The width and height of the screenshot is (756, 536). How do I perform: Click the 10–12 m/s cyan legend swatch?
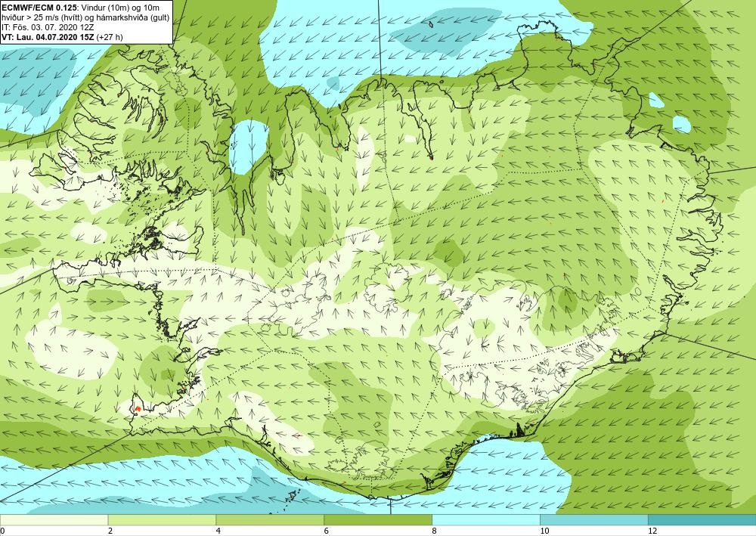click(x=594, y=519)
